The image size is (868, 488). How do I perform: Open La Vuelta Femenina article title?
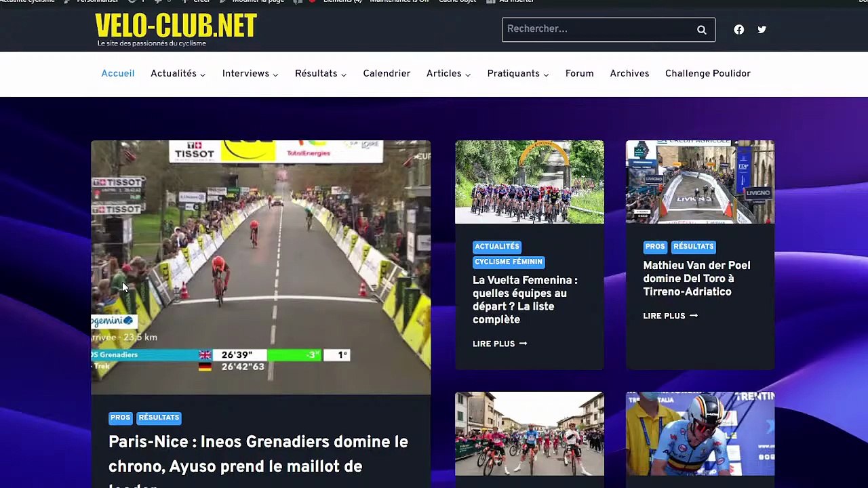click(526, 300)
